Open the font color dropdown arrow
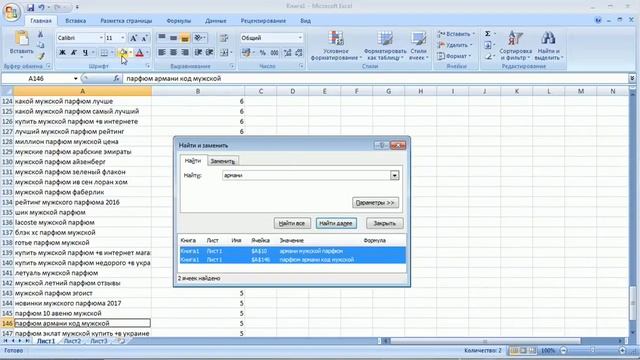The height and width of the screenshot is (360, 640). click(x=147, y=52)
